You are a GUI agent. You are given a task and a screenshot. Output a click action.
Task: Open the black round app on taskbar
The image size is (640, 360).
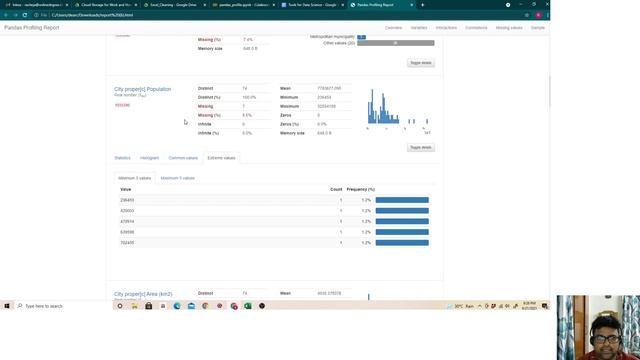tap(262, 306)
